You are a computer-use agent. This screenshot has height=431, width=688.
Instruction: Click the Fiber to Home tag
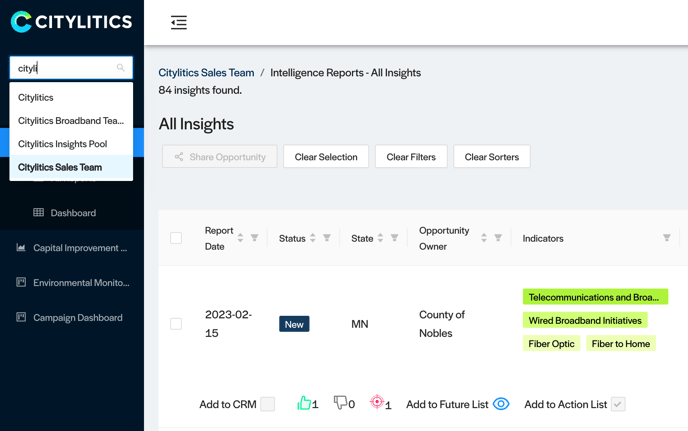pyautogui.click(x=621, y=343)
